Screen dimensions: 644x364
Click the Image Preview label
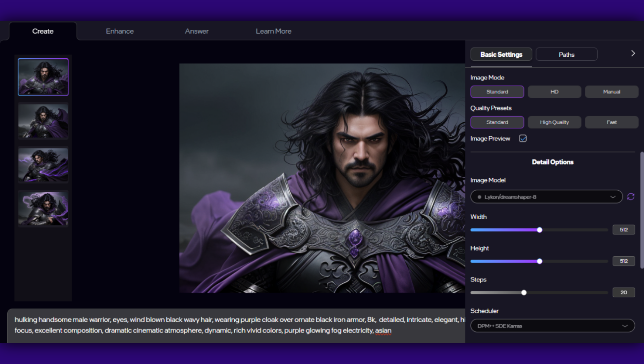pyautogui.click(x=490, y=139)
